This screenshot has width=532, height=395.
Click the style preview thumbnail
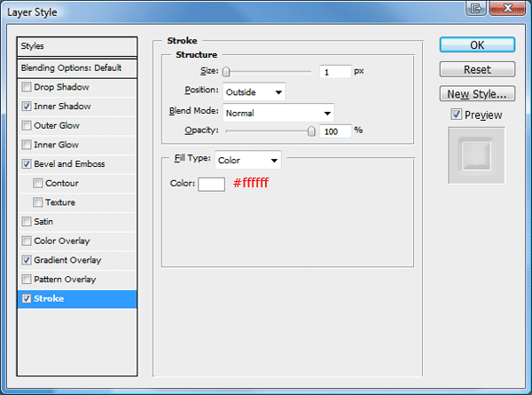476,155
